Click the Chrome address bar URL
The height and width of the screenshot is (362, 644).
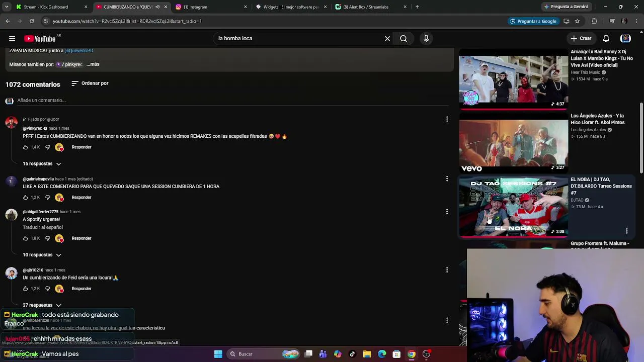[x=127, y=21]
